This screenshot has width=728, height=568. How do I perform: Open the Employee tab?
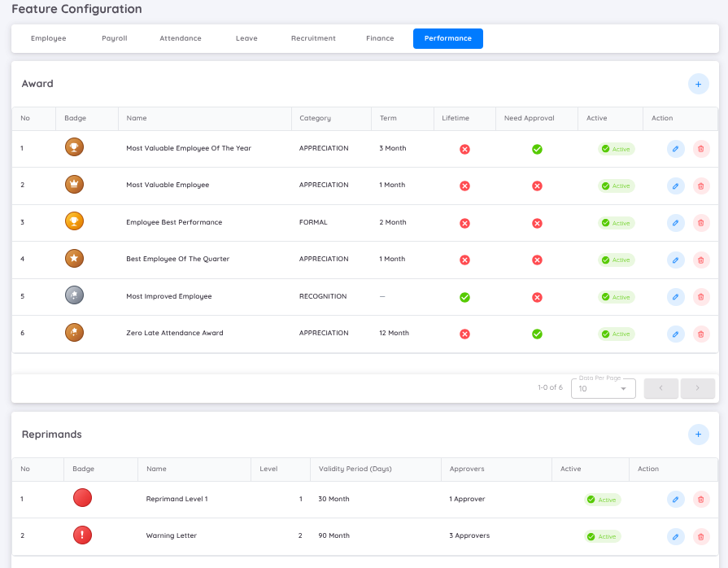coord(48,38)
